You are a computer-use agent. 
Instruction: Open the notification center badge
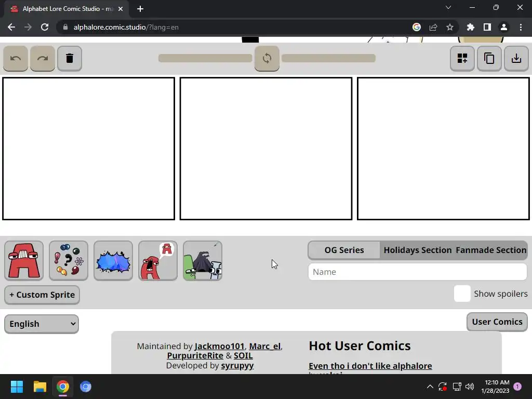[517, 387]
